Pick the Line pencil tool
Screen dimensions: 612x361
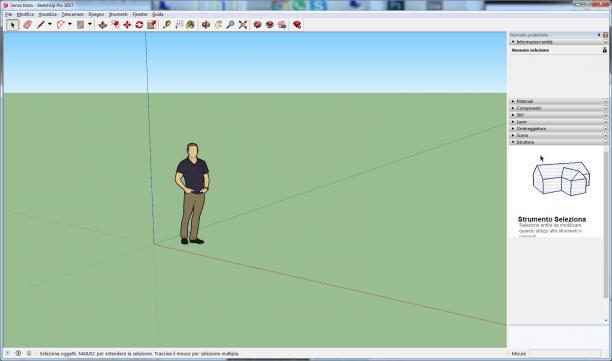tap(40, 25)
